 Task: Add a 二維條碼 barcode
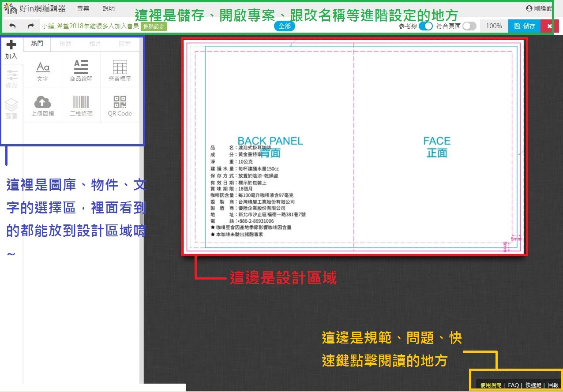(81, 106)
